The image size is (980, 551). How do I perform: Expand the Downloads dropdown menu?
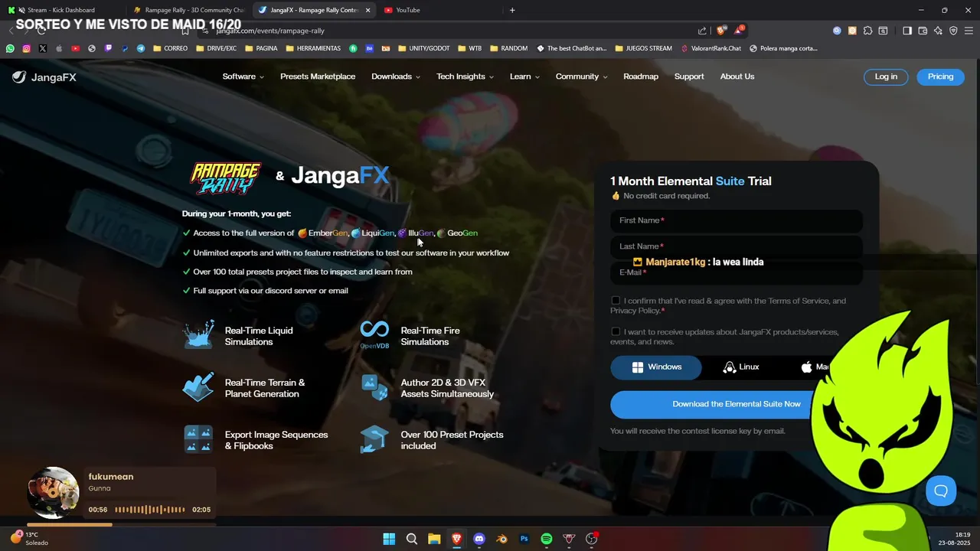(x=396, y=77)
